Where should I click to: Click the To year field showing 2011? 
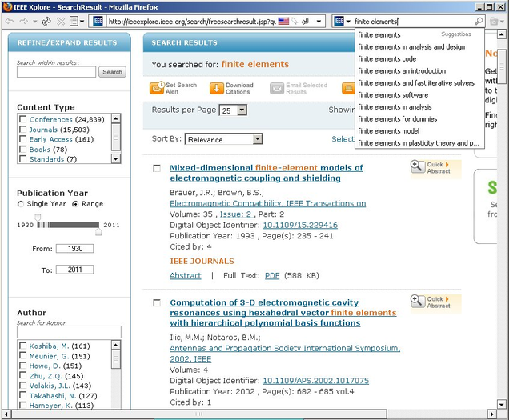click(x=74, y=270)
